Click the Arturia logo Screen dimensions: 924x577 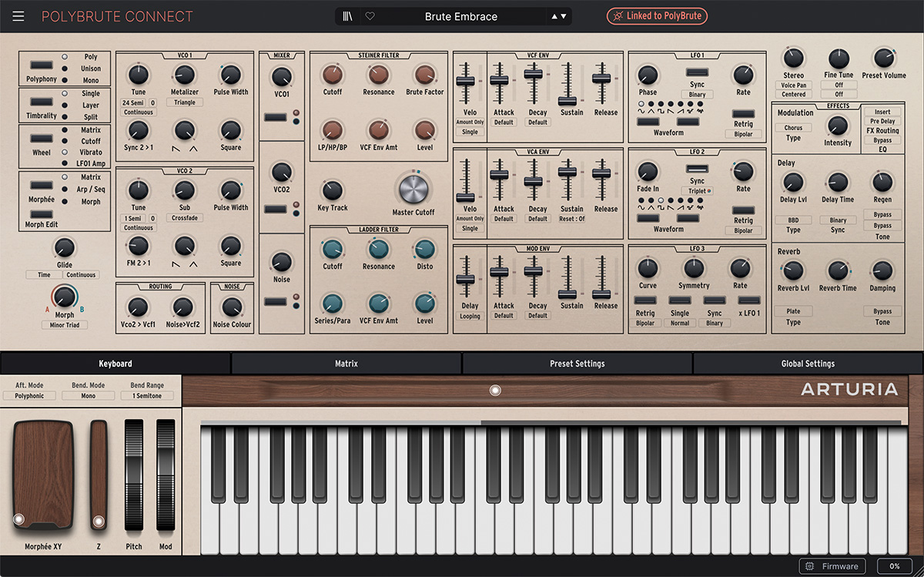click(x=849, y=390)
